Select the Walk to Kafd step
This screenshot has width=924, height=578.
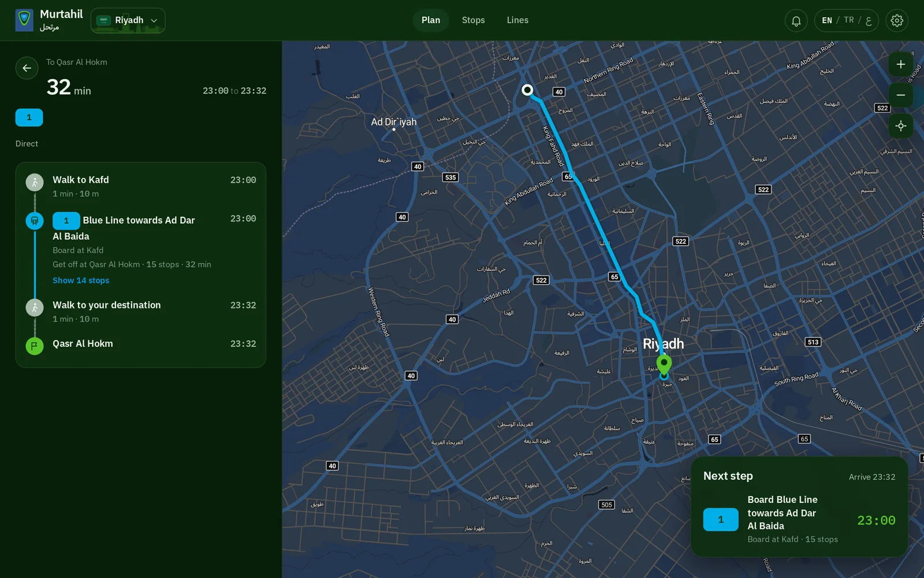click(141, 186)
